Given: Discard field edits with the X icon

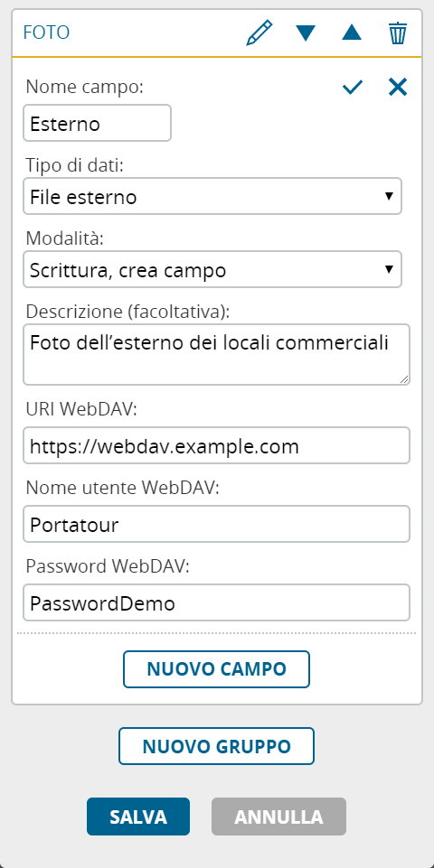Looking at the screenshot, I should coord(398,87).
